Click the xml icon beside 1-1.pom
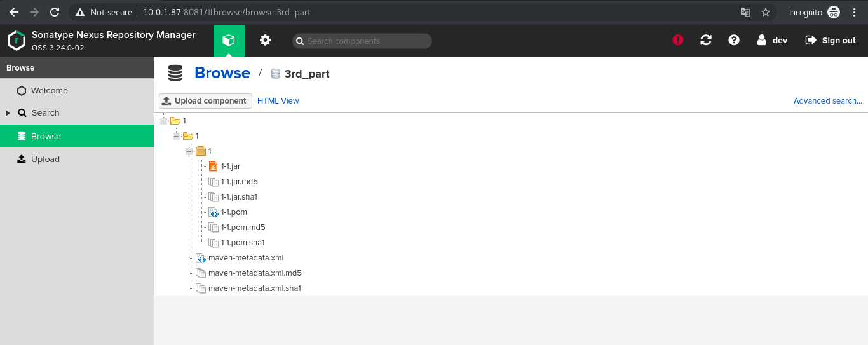 [214, 212]
